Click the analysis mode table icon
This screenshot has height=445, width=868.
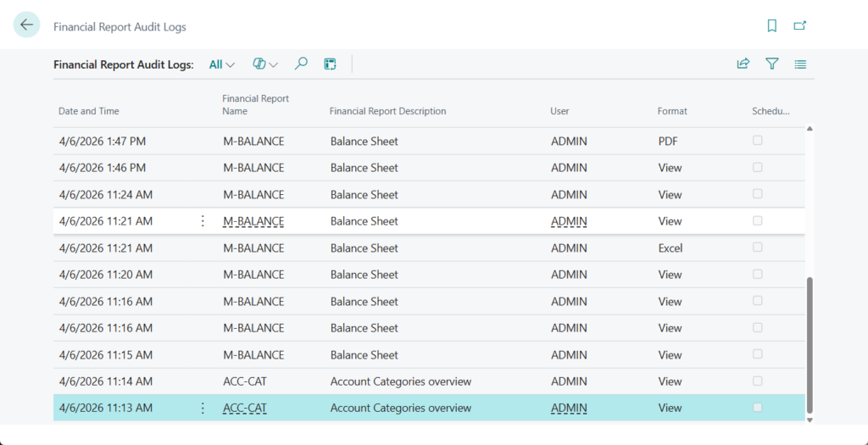click(x=330, y=64)
